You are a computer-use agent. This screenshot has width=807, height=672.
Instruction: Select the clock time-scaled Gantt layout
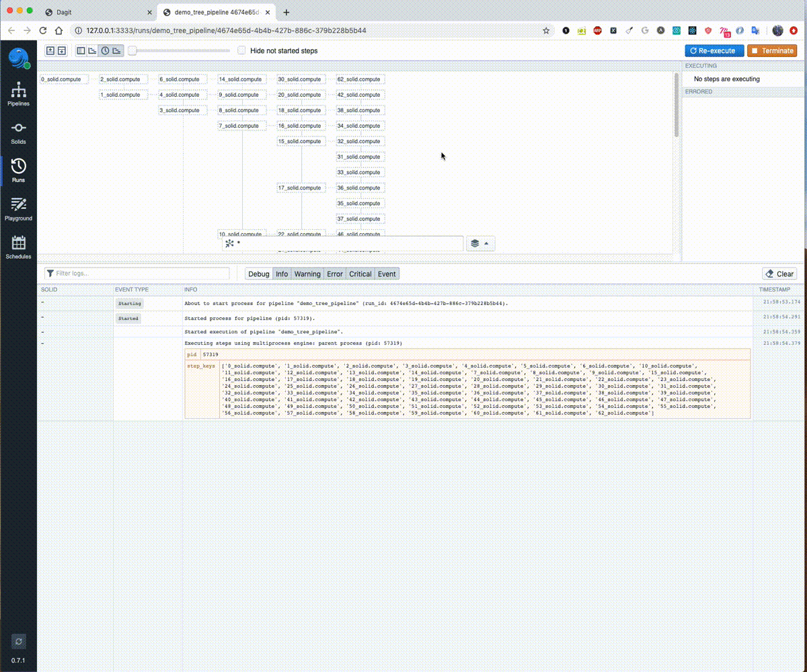pyautogui.click(x=105, y=50)
